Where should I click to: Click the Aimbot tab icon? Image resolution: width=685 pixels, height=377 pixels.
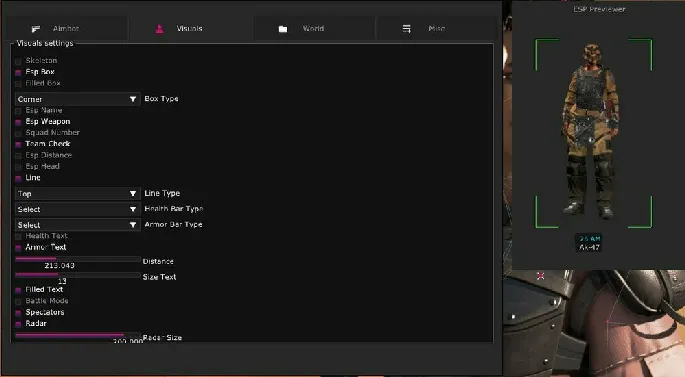[x=36, y=29]
